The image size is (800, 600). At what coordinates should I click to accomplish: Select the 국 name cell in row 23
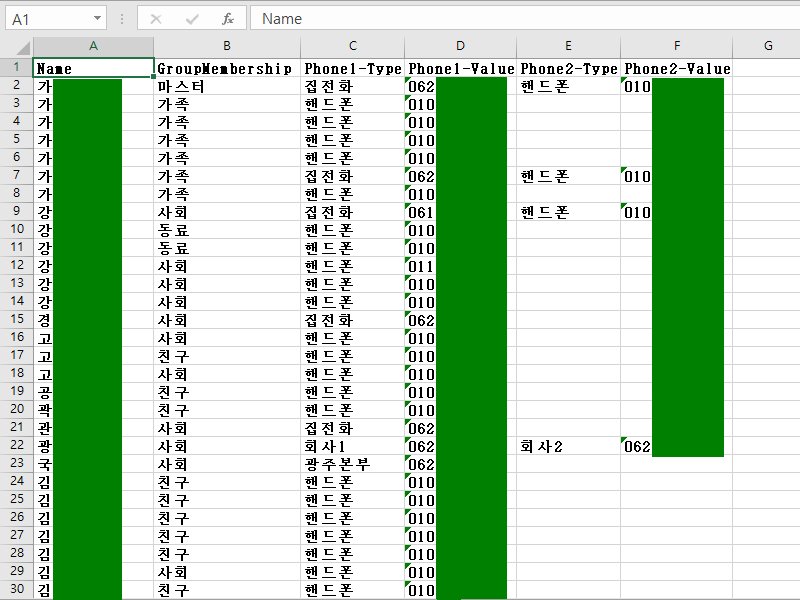[93, 464]
